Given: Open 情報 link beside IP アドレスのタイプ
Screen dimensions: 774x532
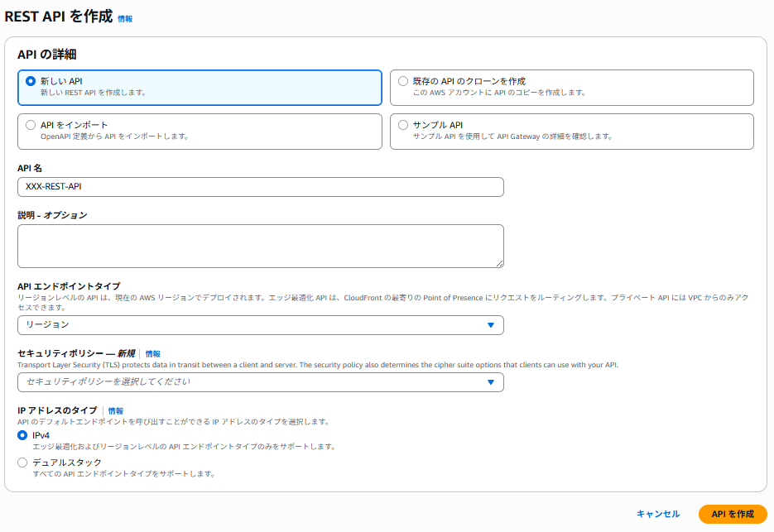Looking at the screenshot, I should tap(116, 410).
